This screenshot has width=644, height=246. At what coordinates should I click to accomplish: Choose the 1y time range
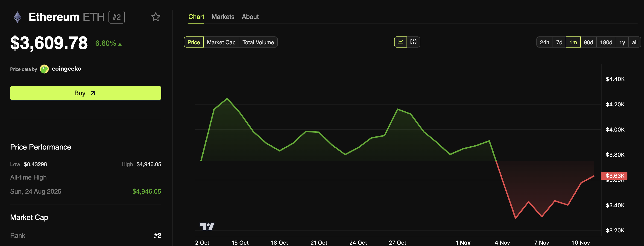coord(622,42)
